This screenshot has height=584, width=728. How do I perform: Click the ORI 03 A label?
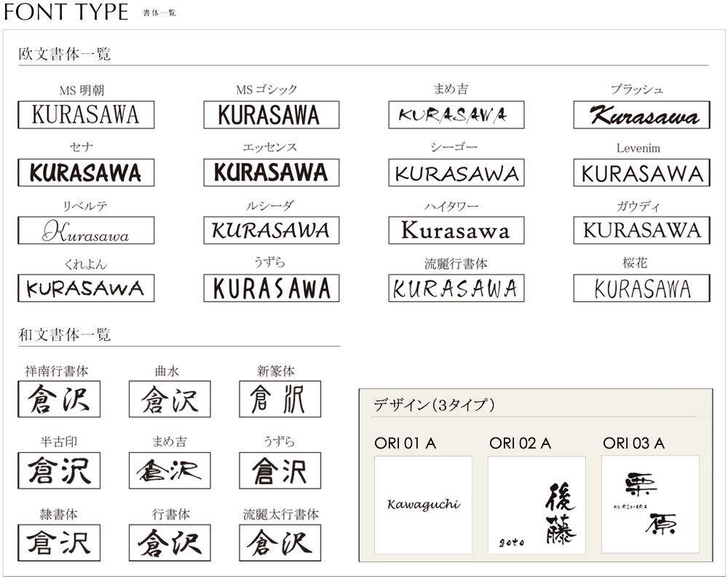pyautogui.click(x=634, y=443)
